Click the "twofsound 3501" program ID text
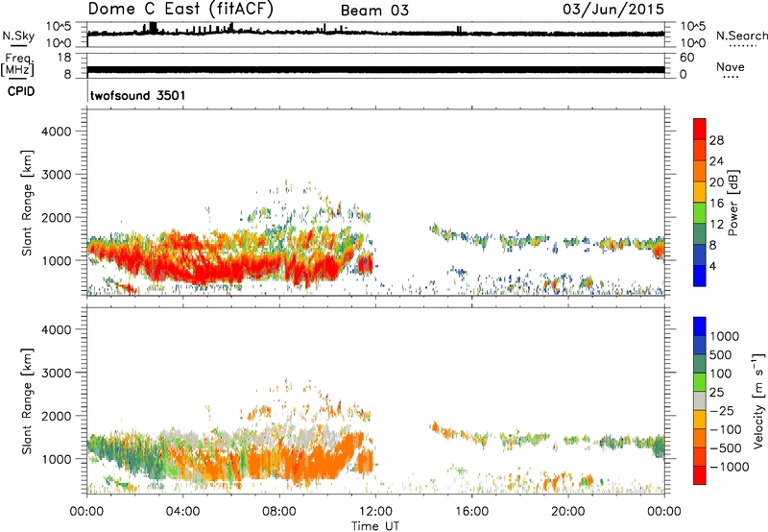The width and height of the screenshot is (768, 532). (x=138, y=95)
